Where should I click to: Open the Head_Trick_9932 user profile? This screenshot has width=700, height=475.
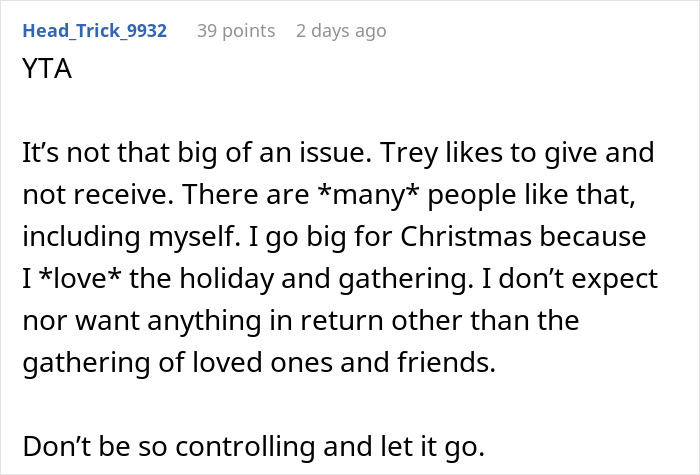(94, 31)
